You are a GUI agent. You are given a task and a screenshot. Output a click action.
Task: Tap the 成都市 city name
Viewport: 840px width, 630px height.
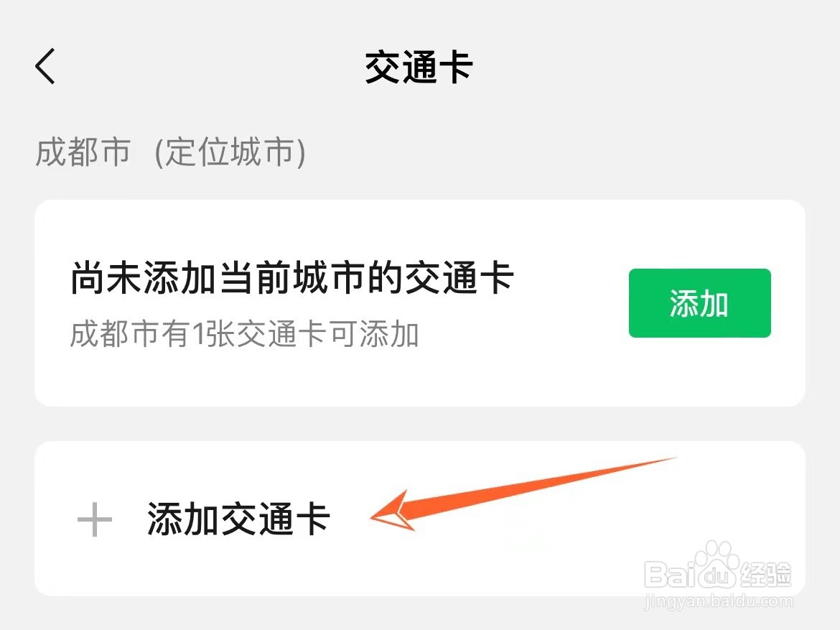(83, 152)
